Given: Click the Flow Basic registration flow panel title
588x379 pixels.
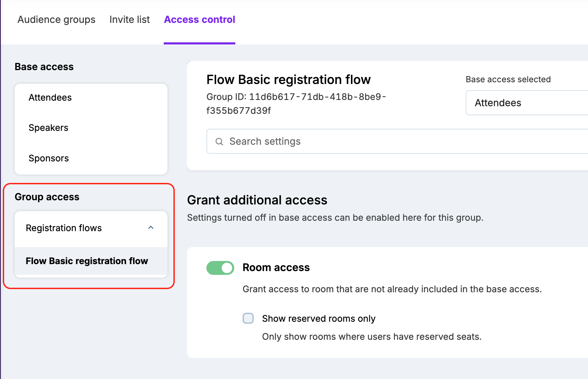Looking at the screenshot, I should 288,80.
